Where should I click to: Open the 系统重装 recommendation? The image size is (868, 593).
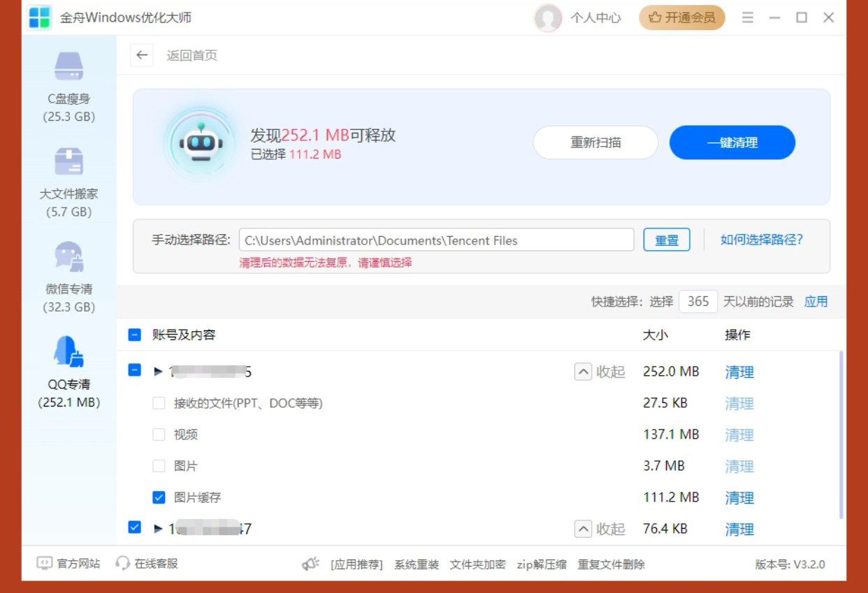(x=417, y=564)
